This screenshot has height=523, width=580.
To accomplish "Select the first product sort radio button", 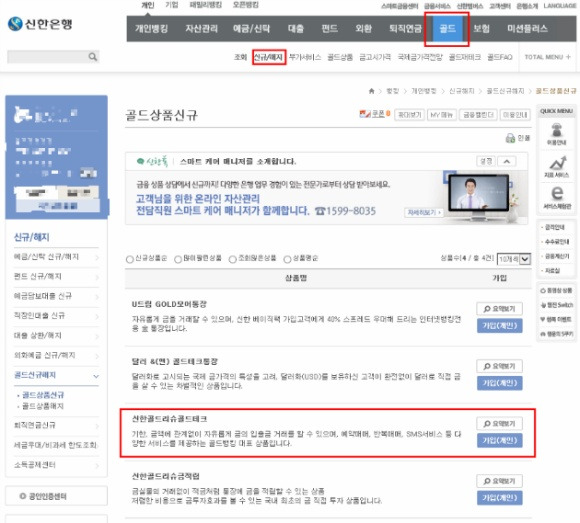I will coord(129,259).
